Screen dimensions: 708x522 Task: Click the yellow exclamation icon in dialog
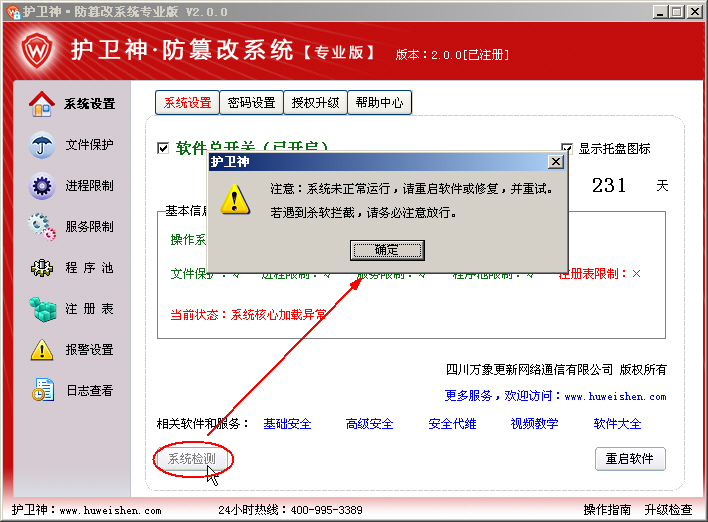235,199
